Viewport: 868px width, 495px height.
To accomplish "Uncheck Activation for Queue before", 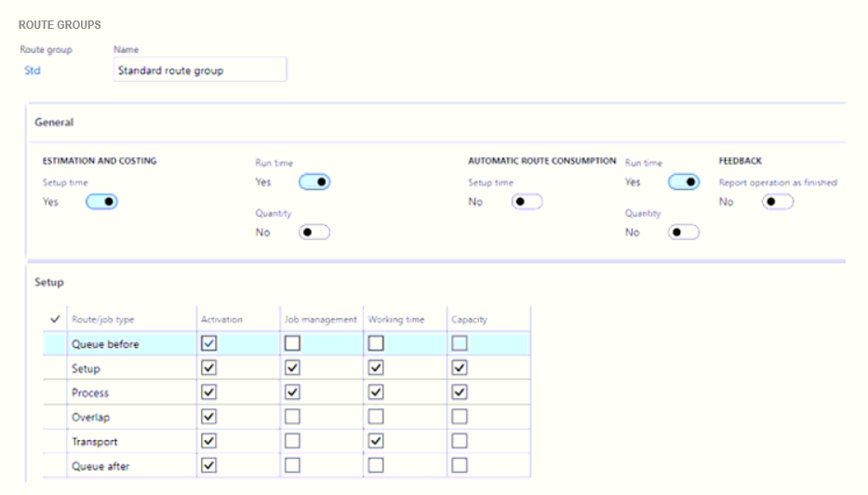I will coord(209,344).
